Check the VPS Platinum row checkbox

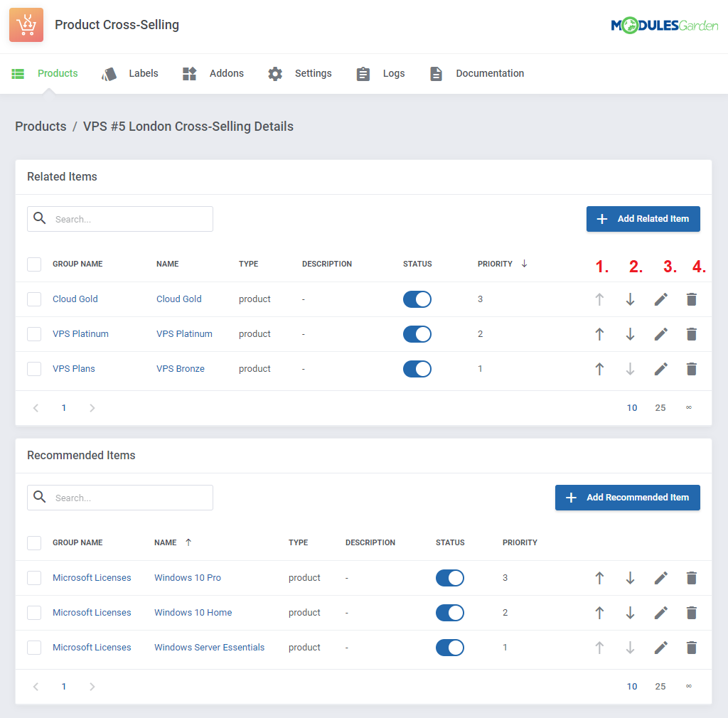(x=34, y=334)
